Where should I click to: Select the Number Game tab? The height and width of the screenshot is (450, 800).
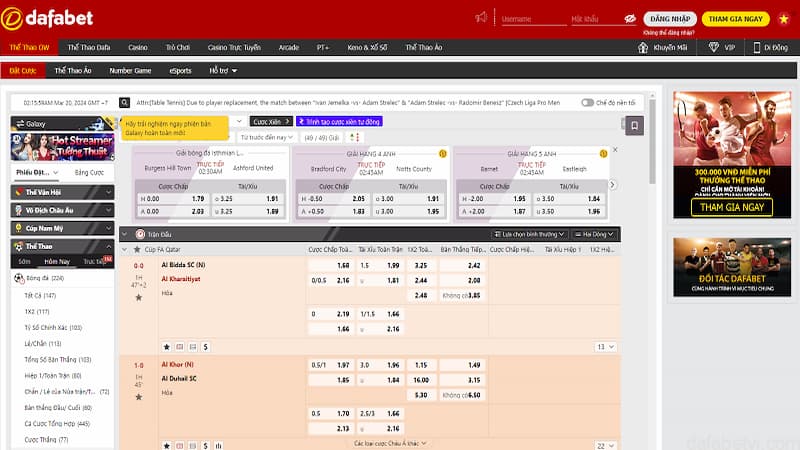tap(130, 71)
